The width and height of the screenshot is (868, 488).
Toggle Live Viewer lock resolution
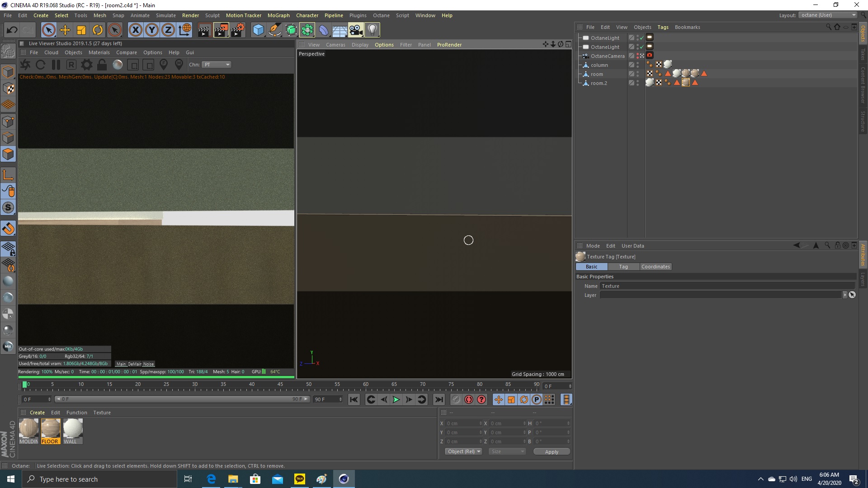pos(102,65)
